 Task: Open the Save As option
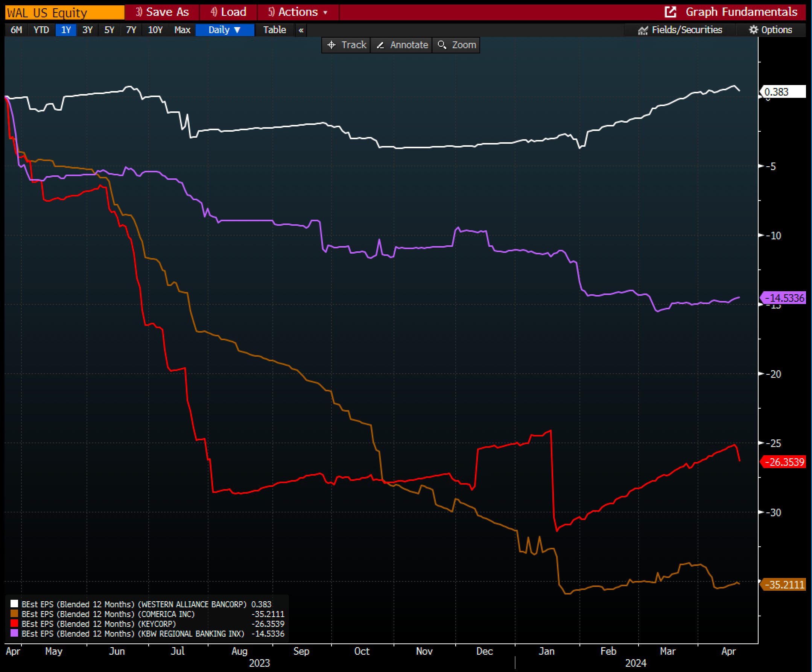tap(162, 12)
